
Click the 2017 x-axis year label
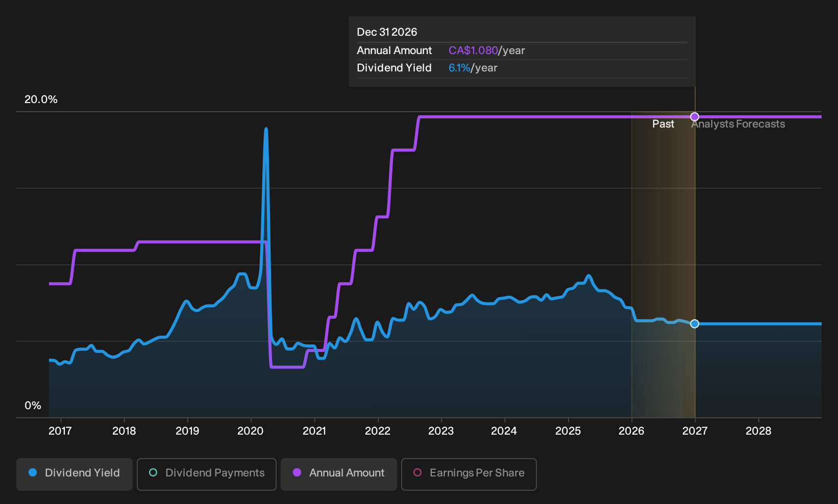pyautogui.click(x=60, y=431)
